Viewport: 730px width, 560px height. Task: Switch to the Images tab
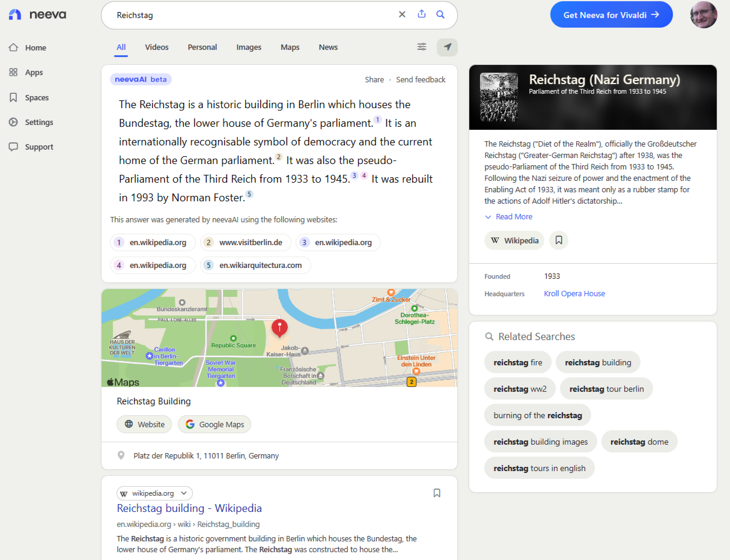[249, 47]
